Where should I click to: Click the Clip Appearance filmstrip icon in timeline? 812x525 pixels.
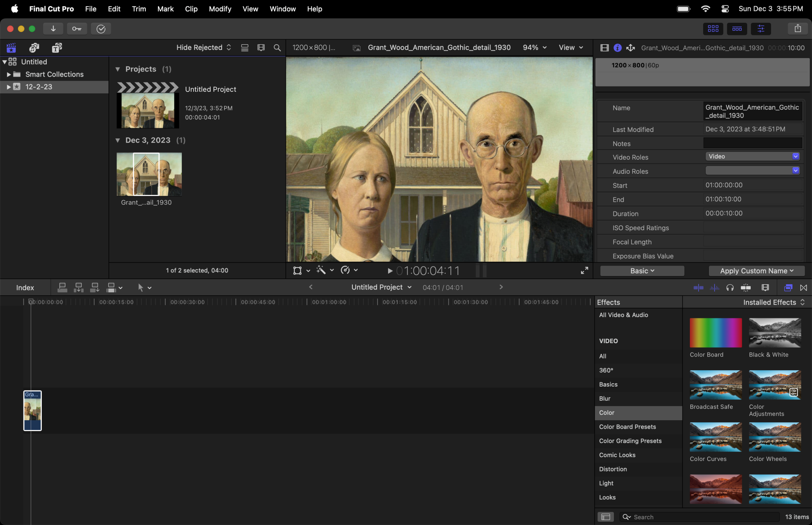(x=765, y=287)
